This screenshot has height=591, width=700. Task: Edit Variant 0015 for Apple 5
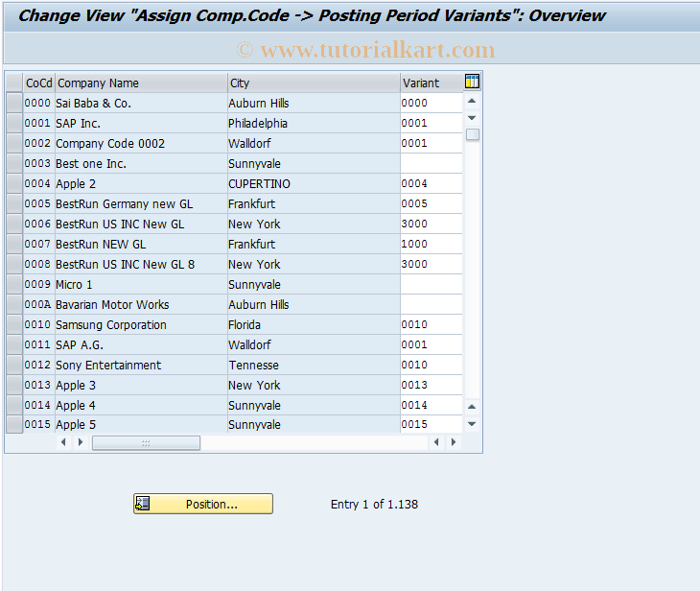(432, 424)
